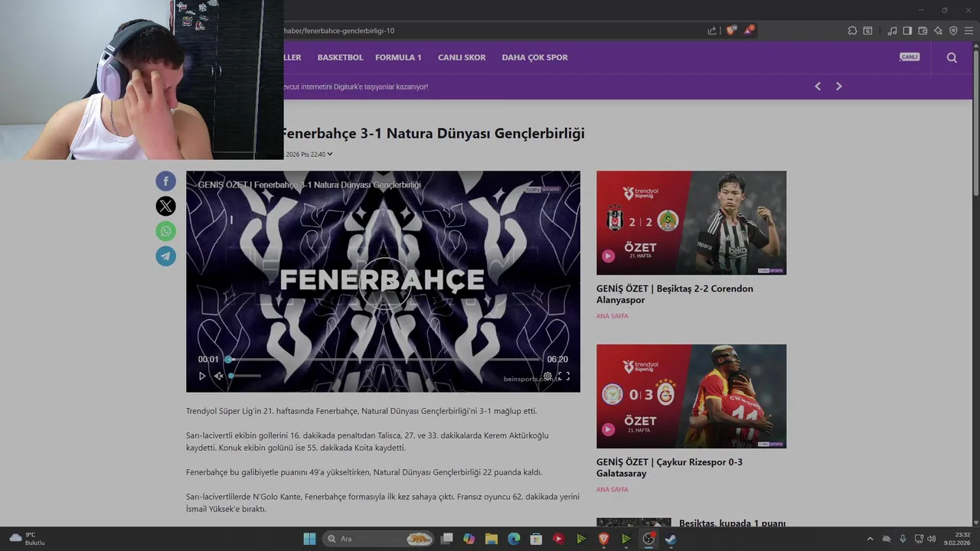Open Copilot from the taskbar
Image resolution: width=980 pixels, height=551 pixels.
coord(469,539)
